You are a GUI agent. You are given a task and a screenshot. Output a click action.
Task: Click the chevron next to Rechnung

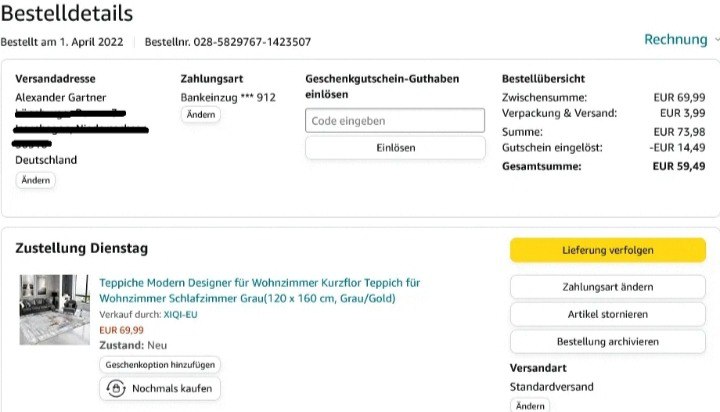click(x=714, y=40)
